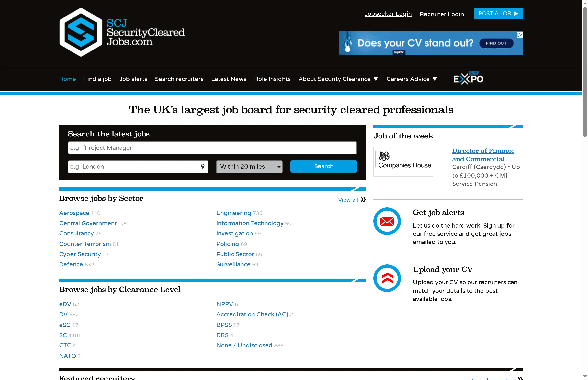Click the Upload your CV arrow icon
Viewport: 588px width, 380px height.
coord(387,278)
